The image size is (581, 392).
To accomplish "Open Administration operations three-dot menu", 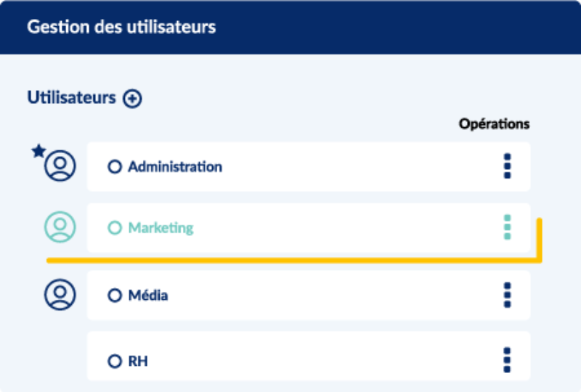I will pyautogui.click(x=507, y=166).
